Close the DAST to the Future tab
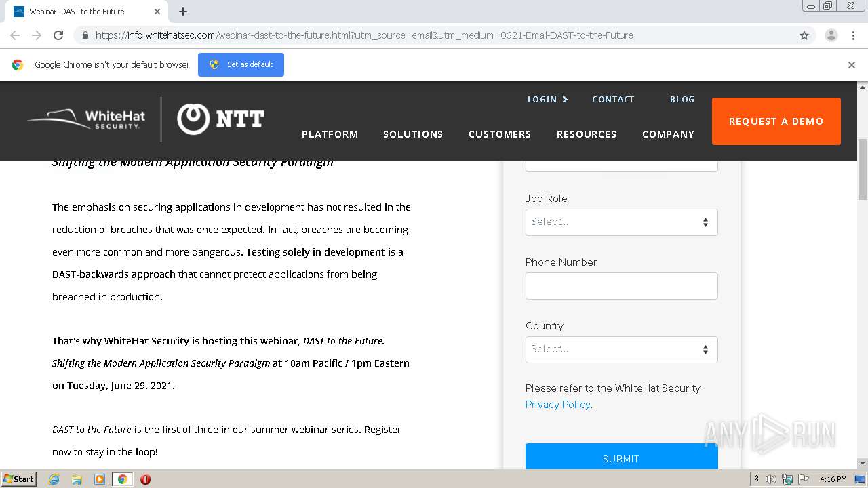Viewport: 868px width, 488px height. tap(157, 12)
